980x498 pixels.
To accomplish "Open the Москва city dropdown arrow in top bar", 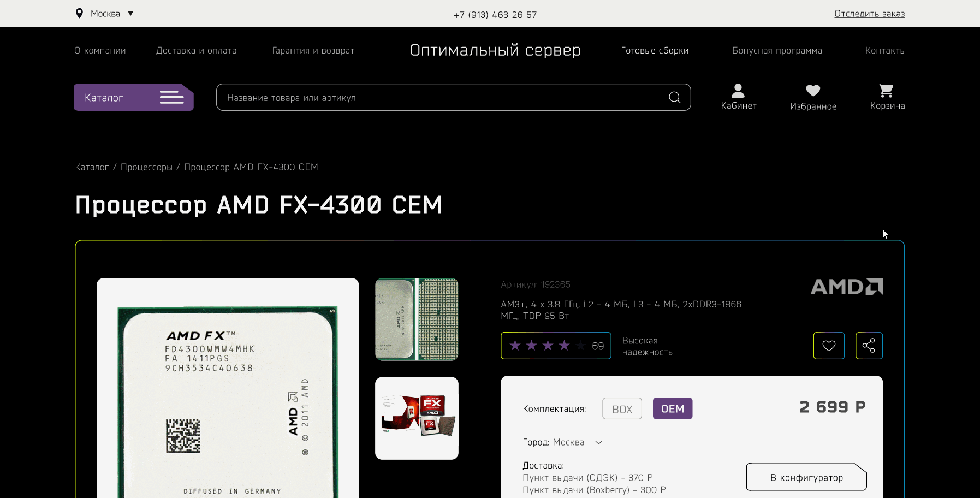I will pyautogui.click(x=130, y=14).
